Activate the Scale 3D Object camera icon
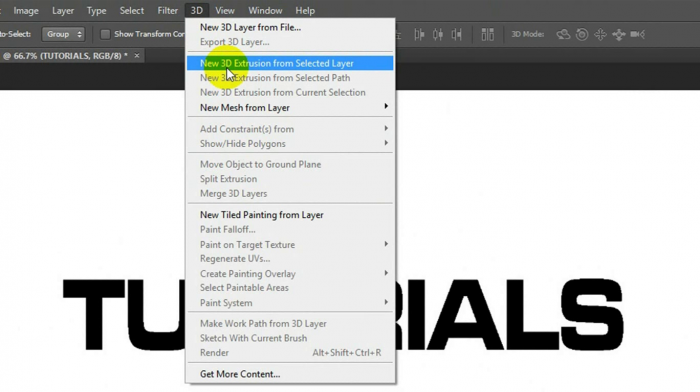This screenshot has height=392, width=700. pos(638,34)
